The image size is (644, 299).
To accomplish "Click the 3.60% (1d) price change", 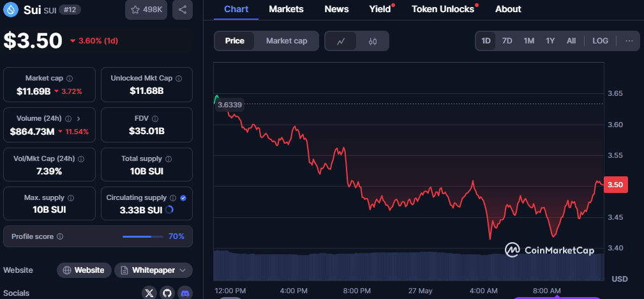I will [94, 41].
